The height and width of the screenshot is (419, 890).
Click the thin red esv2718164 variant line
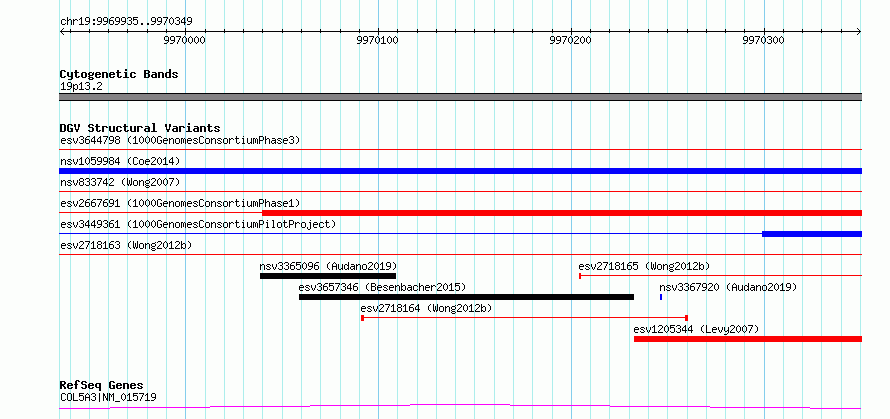524,318
